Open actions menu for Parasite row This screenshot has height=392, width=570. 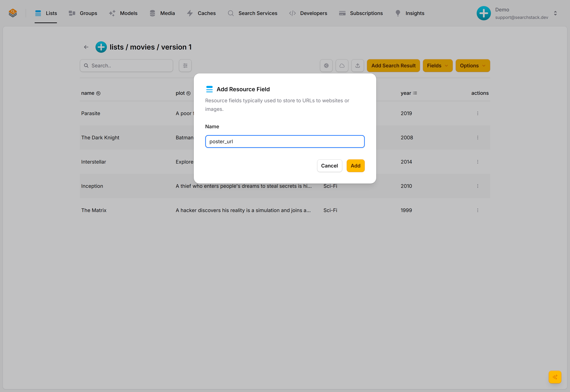point(478,113)
